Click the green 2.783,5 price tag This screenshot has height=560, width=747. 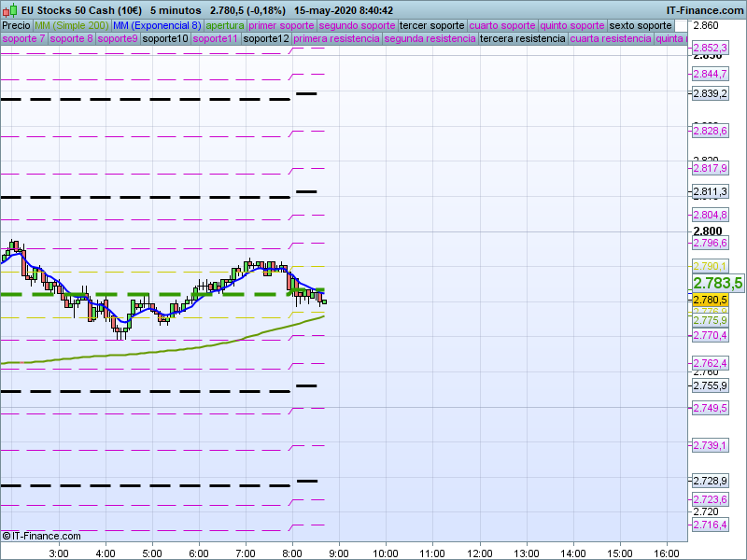[717, 283]
